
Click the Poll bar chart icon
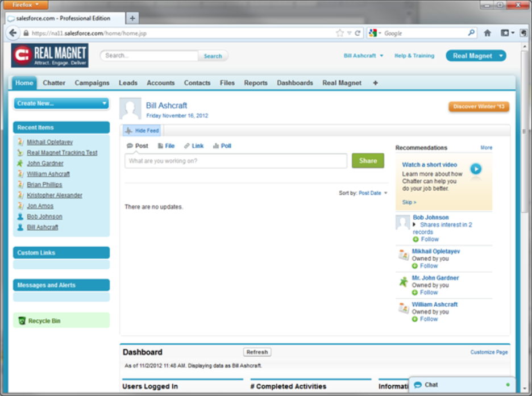[x=216, y=146]
